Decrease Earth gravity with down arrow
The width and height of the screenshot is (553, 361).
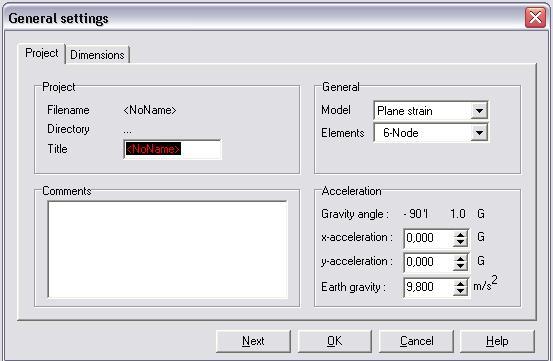460,292
